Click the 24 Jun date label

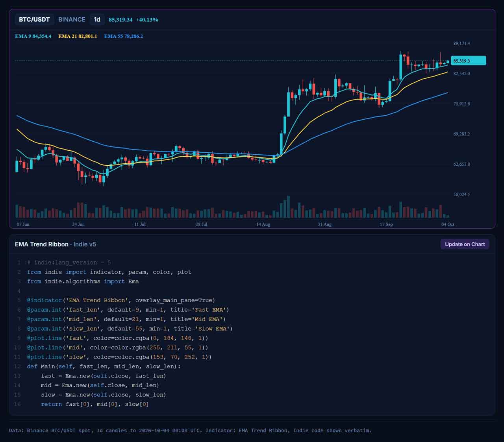tap(78, 224)
